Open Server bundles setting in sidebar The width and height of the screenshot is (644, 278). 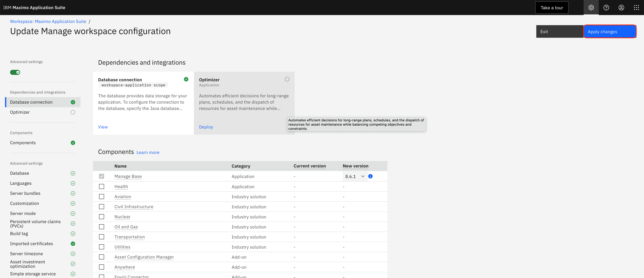[x=43, y=193]
